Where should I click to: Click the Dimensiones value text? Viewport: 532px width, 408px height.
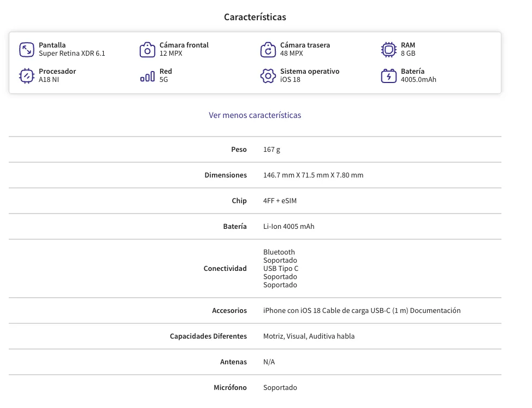[x=313, y=175]
